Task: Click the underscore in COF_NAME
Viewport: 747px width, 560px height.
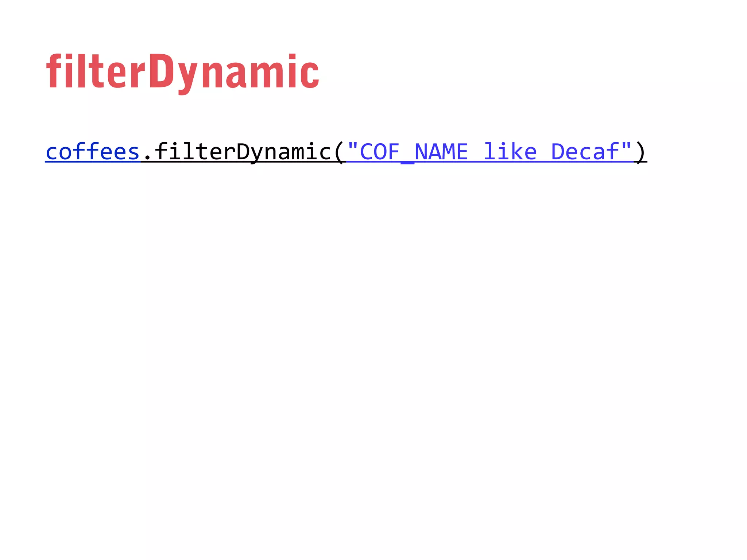Action: 407,162
